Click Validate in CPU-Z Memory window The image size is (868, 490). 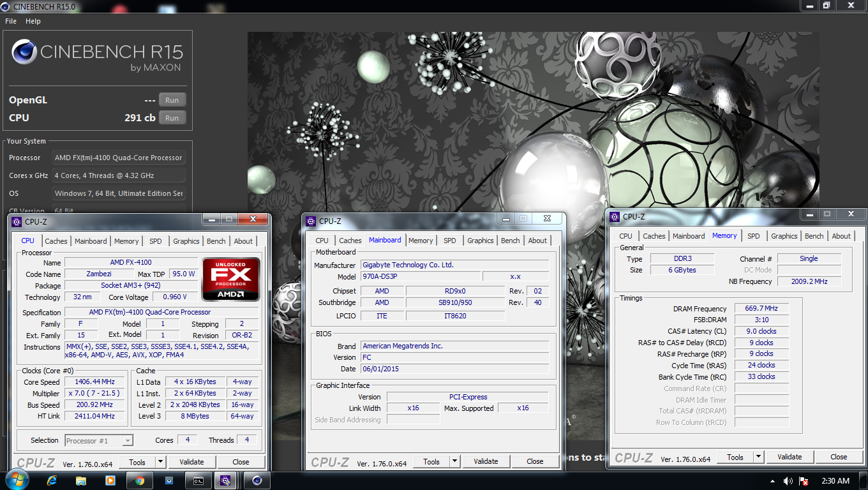[x=789, y=457]
